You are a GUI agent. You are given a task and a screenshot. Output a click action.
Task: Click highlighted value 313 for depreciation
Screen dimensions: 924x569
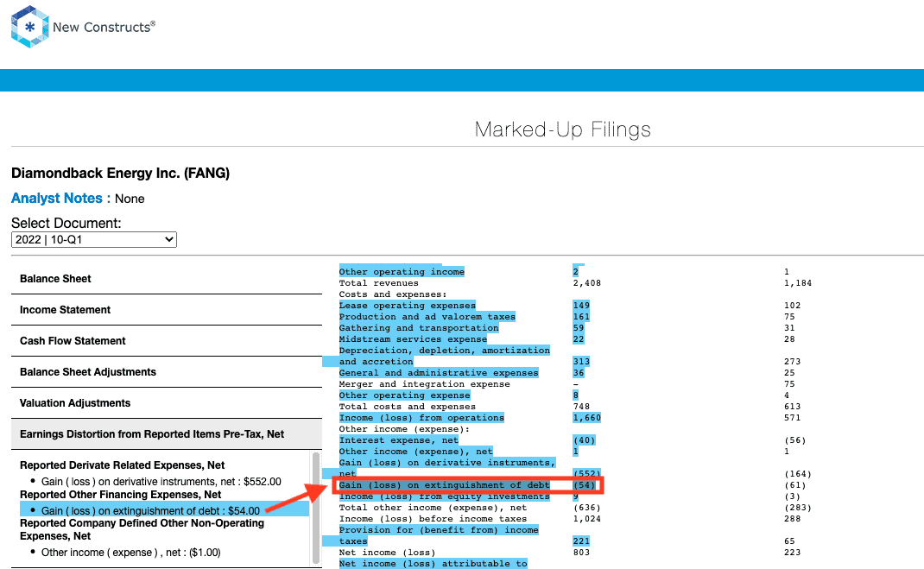(x=581, y=362)
